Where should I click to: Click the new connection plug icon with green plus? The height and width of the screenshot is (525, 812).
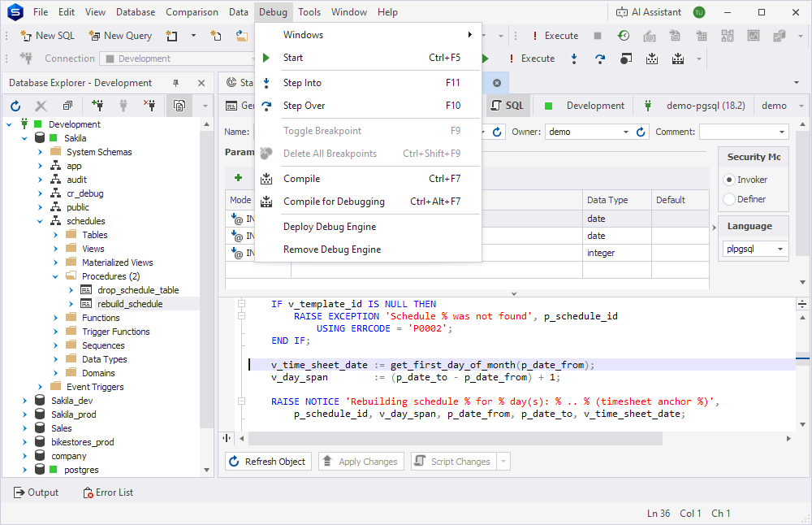coord(97,106)
